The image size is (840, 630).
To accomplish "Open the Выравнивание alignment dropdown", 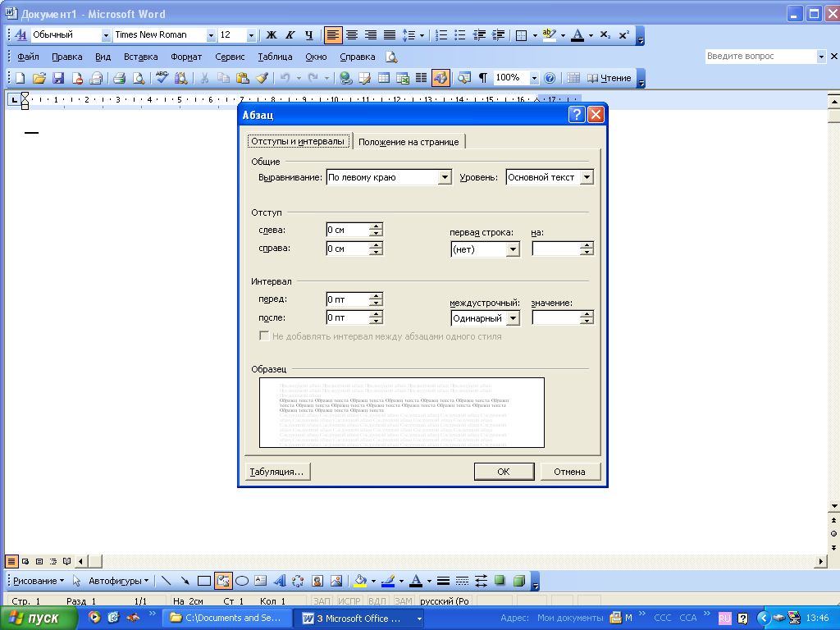I will [x=444, y=177].
